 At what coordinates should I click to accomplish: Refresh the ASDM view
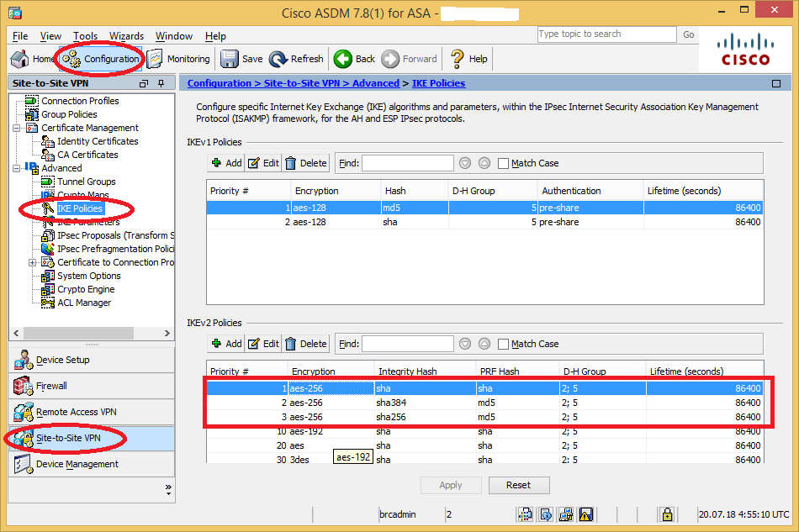tap(296, 59)
